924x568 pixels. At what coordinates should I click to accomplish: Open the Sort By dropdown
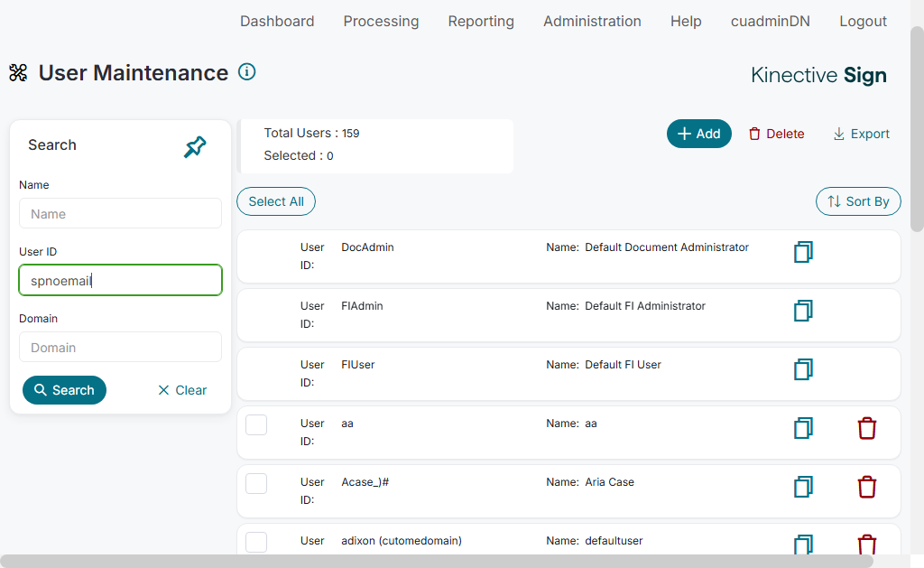[857, 201]
